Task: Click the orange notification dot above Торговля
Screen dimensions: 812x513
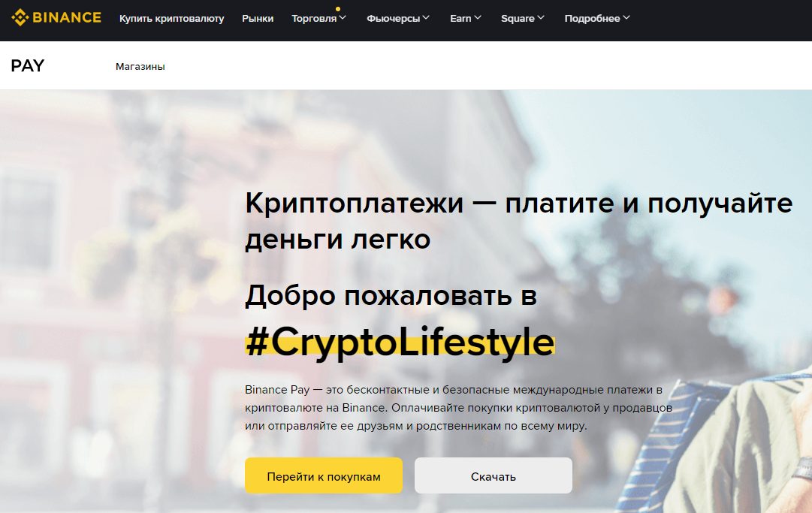Action: tap(337, 9)
